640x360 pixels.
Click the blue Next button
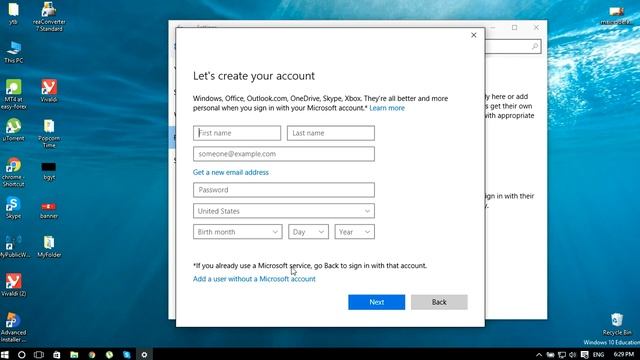[376, 302]
